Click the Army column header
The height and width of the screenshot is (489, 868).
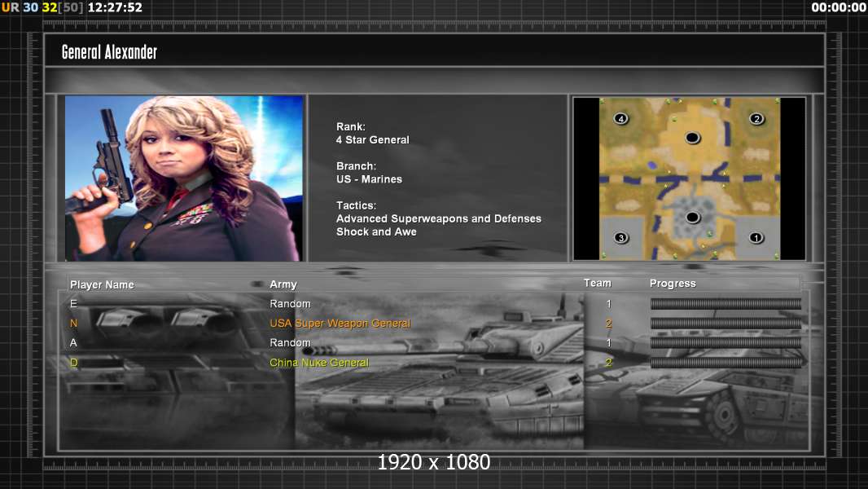pos(283,284)
